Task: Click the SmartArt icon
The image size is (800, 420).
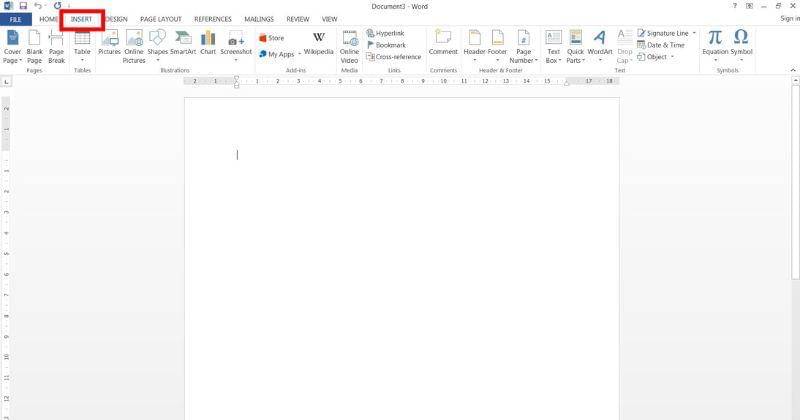Action: pyautogui.click(x=183, y=44)
